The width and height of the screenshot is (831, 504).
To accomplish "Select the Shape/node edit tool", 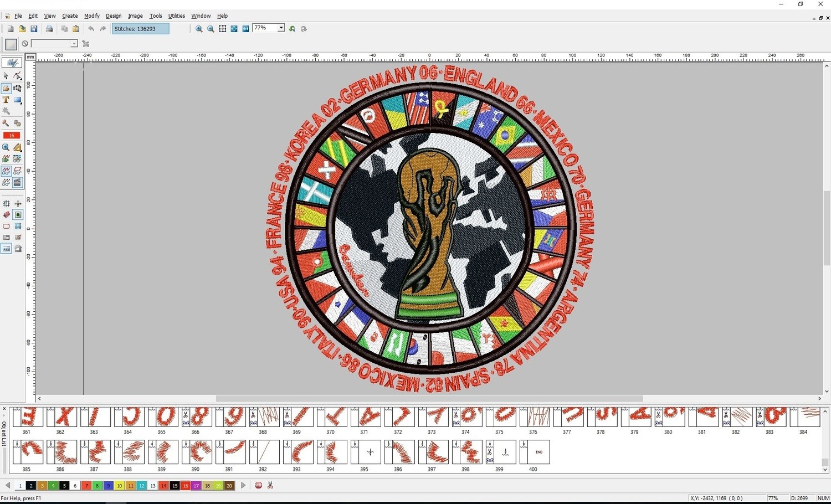I will pyautogui.click(x=18, y=76).
